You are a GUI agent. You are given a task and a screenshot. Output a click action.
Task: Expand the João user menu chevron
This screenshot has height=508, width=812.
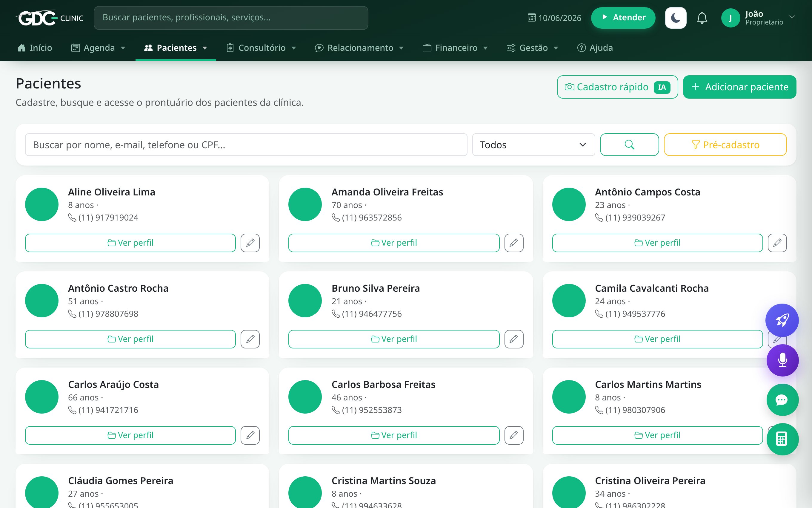click(792, 17)
